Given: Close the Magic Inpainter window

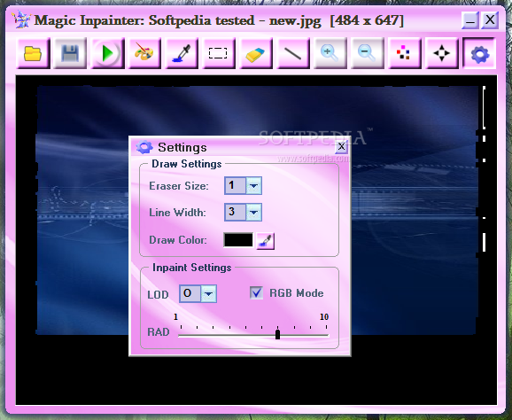Looking at the screenshot, I should click(x=490, y=20).
